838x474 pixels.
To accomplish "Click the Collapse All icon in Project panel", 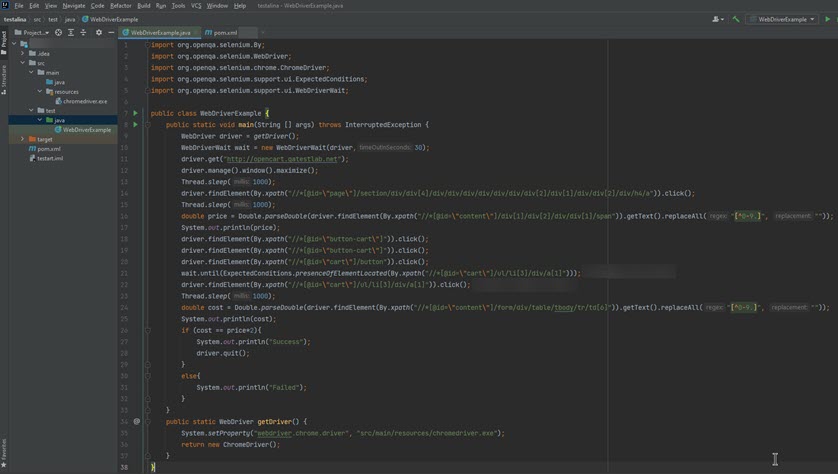I will [x=83, y=33].
